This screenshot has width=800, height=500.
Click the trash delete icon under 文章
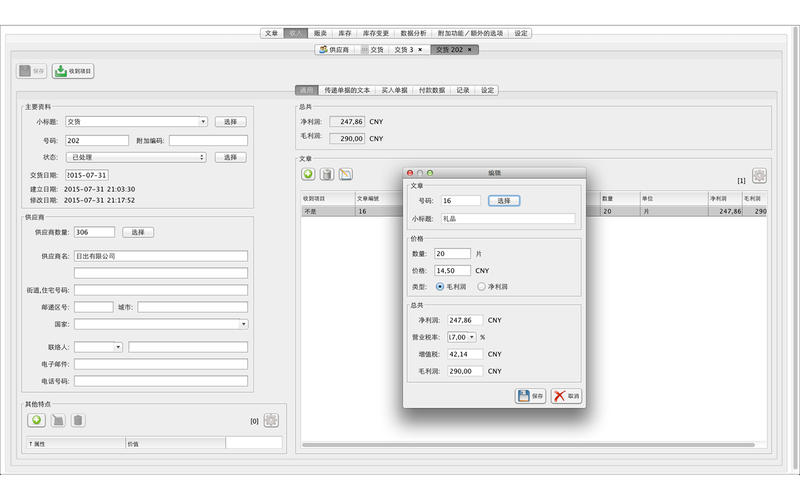(x=327, y=174)
